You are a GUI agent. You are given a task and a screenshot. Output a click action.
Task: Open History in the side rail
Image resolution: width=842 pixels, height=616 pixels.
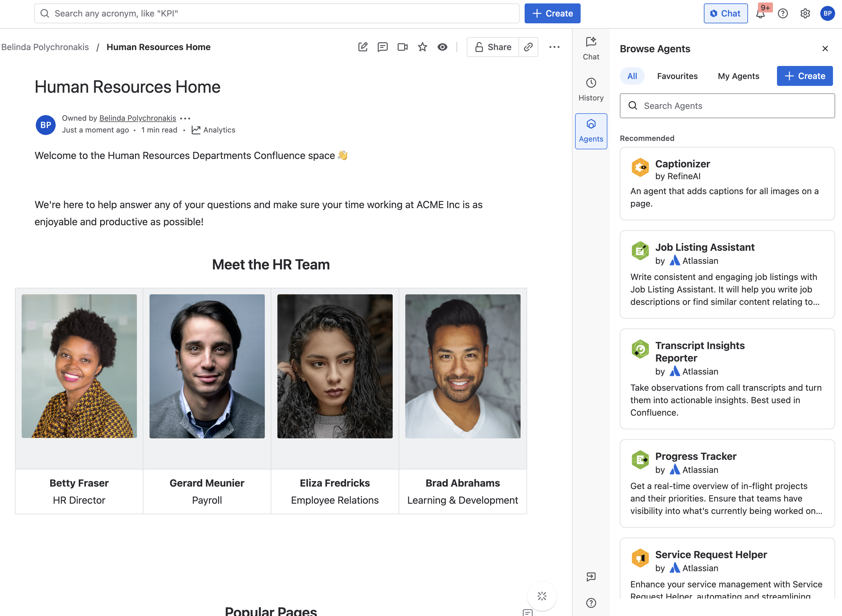591,90
